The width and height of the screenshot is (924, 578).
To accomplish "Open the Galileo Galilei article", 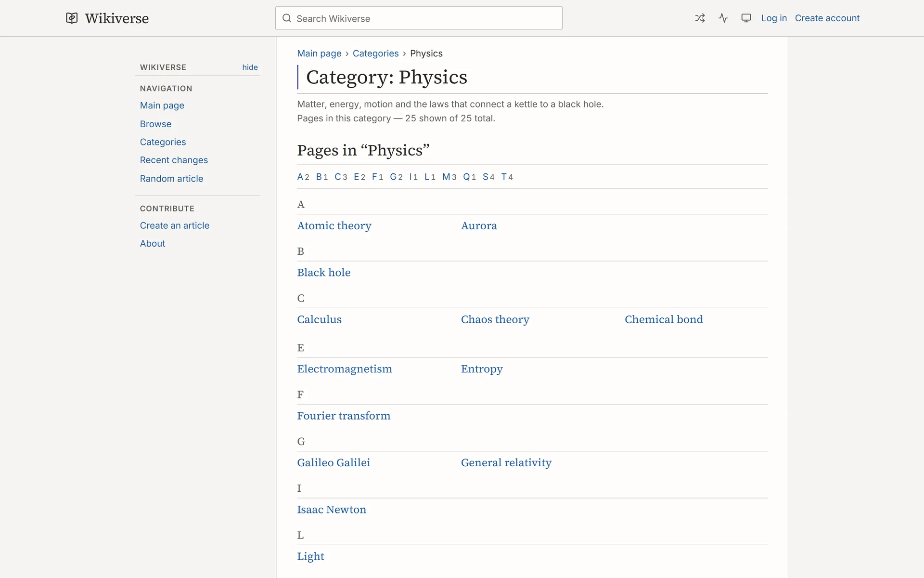I will pyautogui.click(x=334, y=463).
